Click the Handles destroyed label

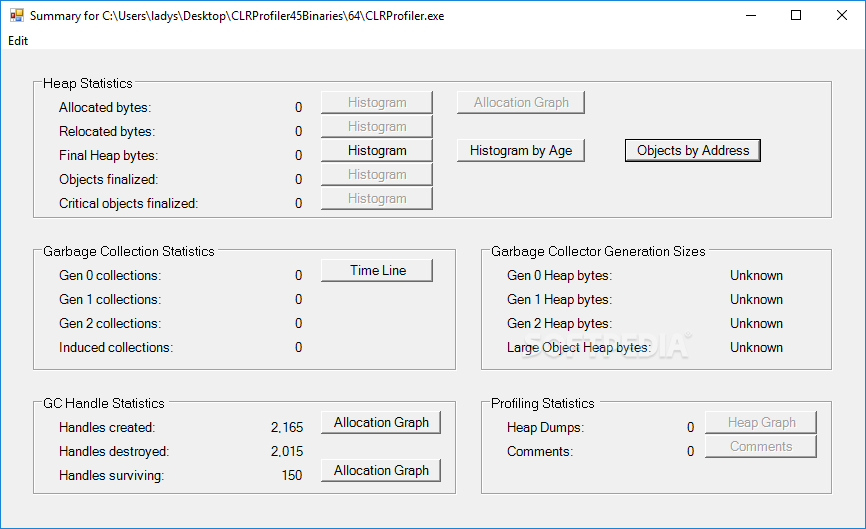click(x=114, y=452)
